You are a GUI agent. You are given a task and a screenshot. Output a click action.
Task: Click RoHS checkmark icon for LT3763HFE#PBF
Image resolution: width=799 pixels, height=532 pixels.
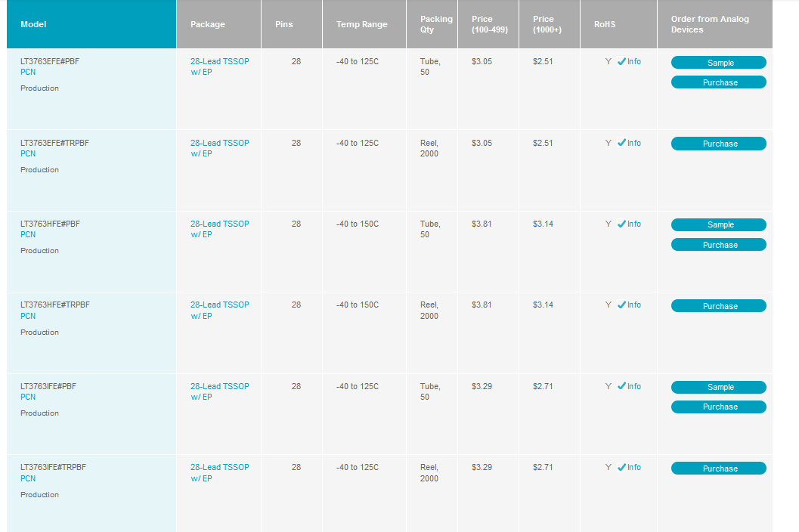point(621,224)
